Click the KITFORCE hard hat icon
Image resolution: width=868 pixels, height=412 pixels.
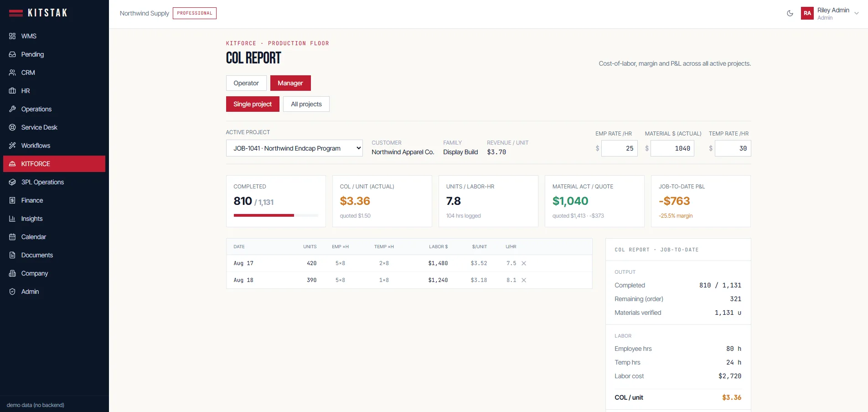[x=12, y=164]
